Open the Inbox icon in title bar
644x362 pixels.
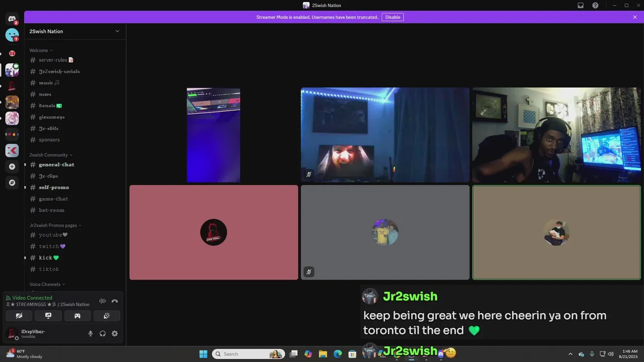pos(581,6)
